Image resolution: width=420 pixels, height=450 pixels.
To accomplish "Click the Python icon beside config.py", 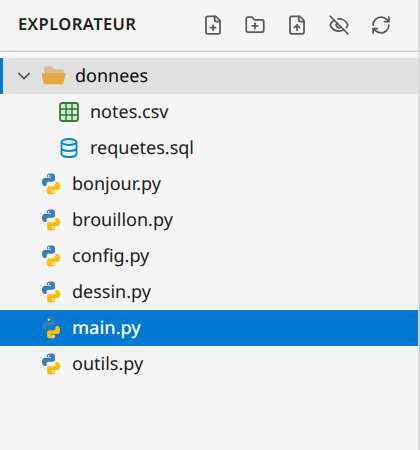I will tap(51, 256).
